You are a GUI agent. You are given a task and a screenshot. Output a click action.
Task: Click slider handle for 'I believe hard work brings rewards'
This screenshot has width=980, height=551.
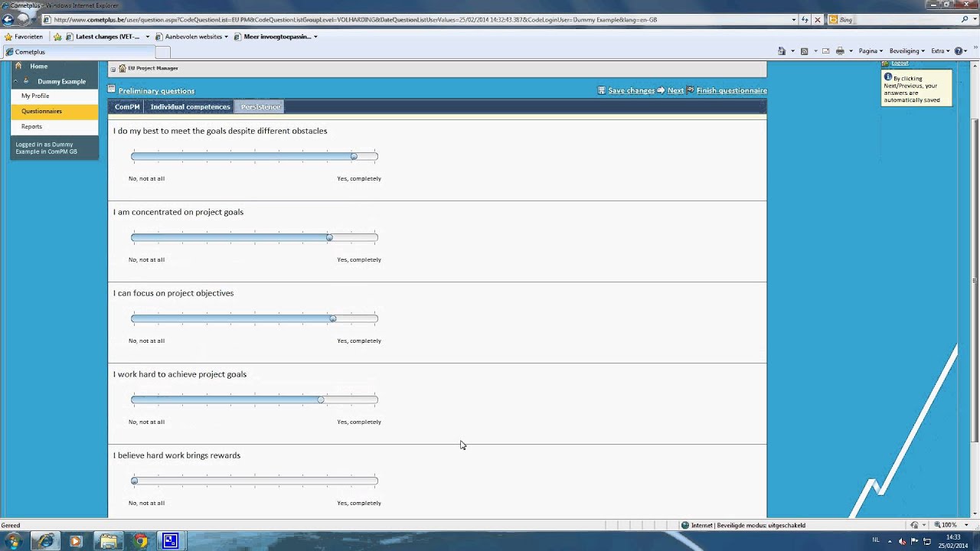coord(134,481)
